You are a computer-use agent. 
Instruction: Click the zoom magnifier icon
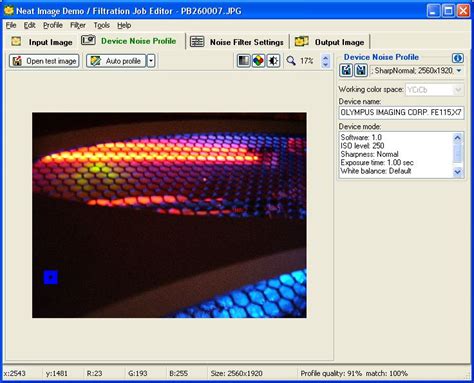coord(291,61)
